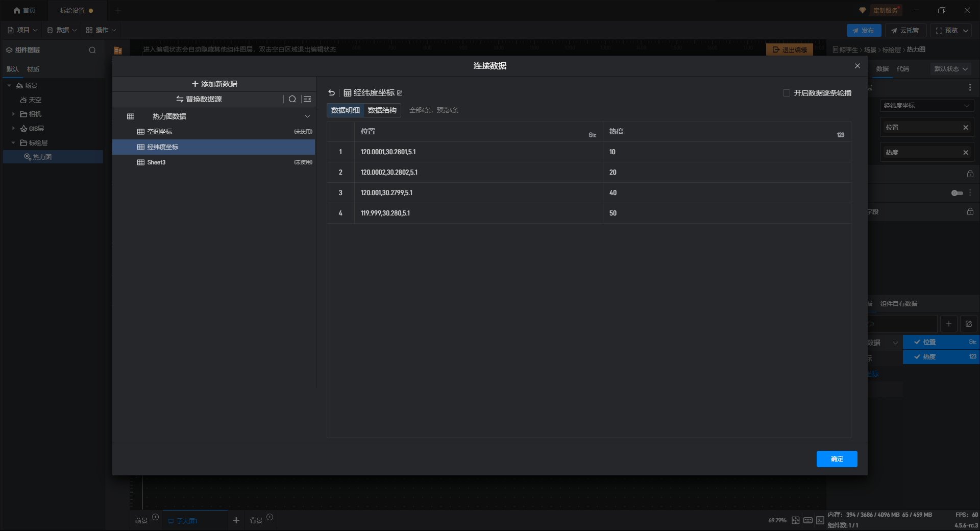Viewport: 980px width, 531px height.
Task: Select the 空间坐标 data table
Action: tap(213, 132)
